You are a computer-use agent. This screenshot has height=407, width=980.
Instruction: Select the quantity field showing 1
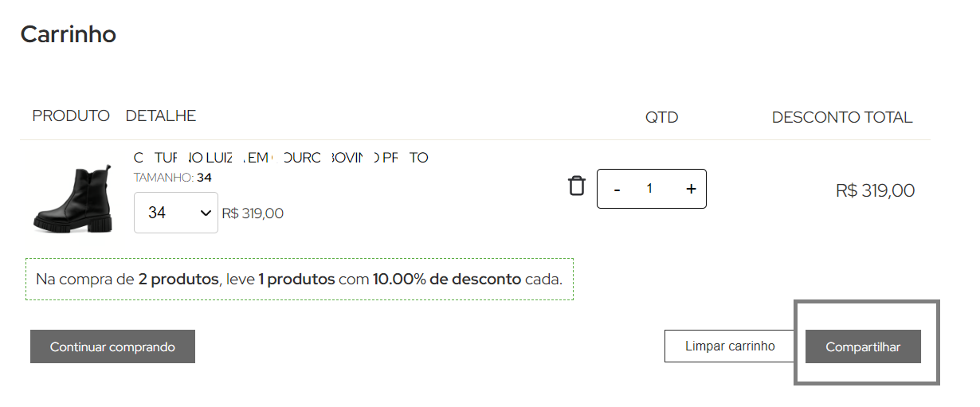point(649,189)
